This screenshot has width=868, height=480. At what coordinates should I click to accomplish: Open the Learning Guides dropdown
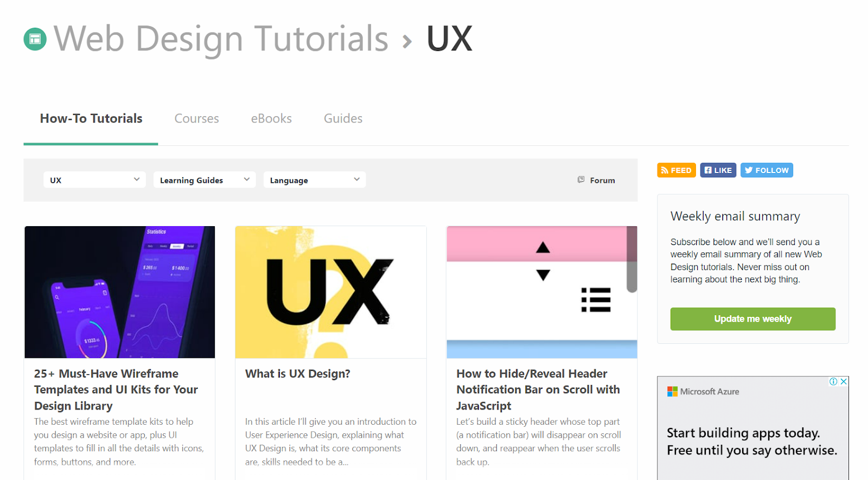[205, 180]
